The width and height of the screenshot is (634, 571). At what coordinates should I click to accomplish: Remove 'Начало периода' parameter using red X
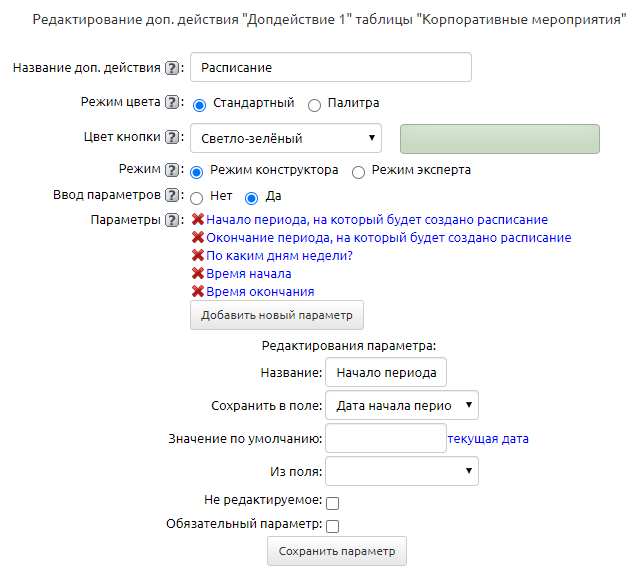coord(197,219)
